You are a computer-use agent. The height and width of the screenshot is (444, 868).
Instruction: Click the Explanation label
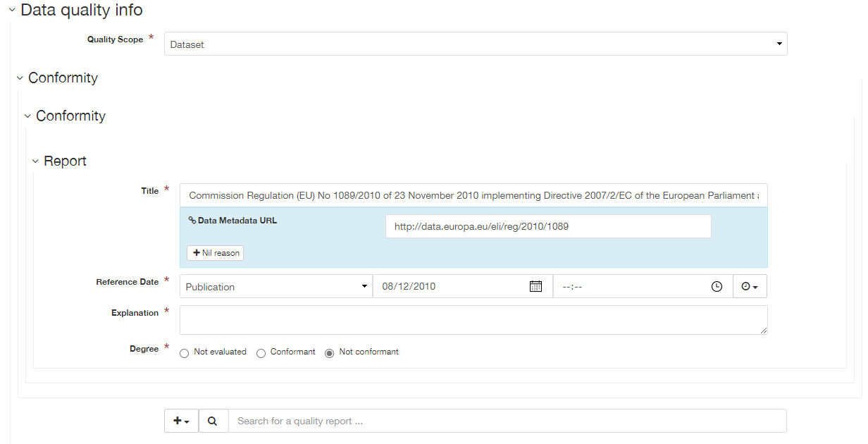tap(135, 313)
